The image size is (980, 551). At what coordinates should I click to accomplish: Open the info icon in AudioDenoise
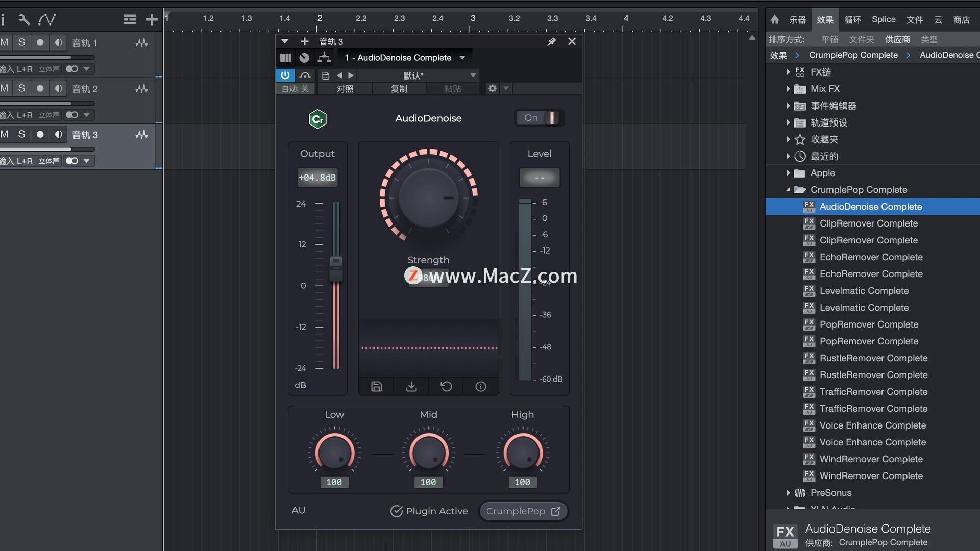[x=481, y=386]
